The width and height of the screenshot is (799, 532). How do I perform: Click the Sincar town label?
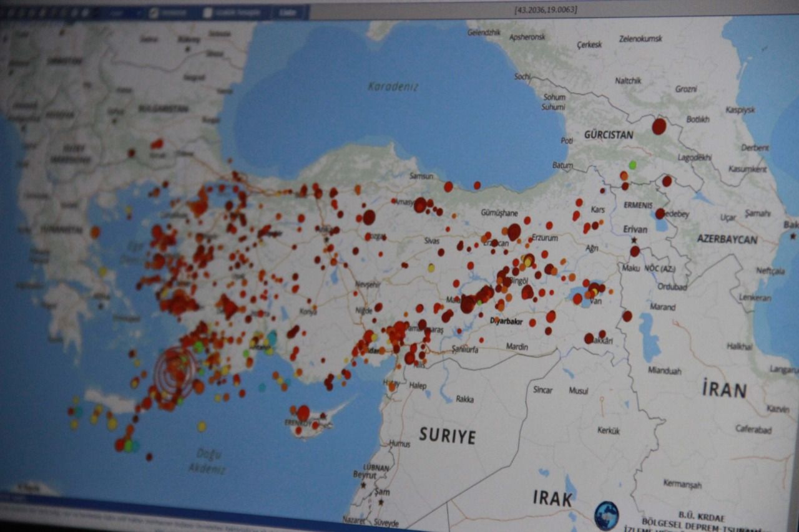pos(542,390)
